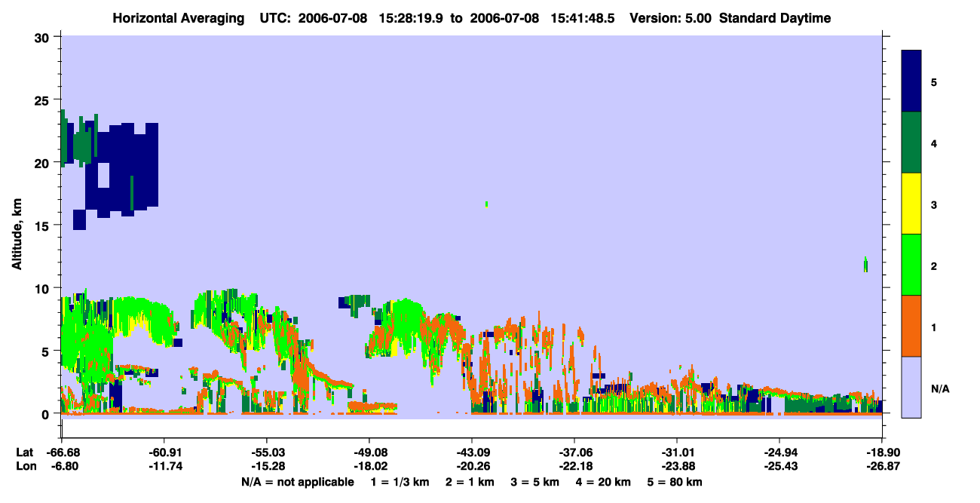Click the '5 = 80 km' legend entry
The width and height of the screenshot is (980, 503).
point(675,482)
